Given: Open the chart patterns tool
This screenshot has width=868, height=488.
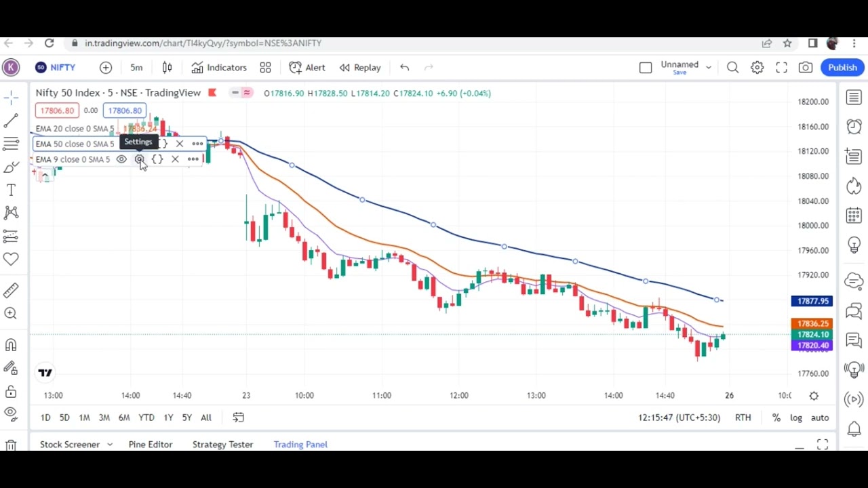Looking at the screenshot, I should coord(11,213).
